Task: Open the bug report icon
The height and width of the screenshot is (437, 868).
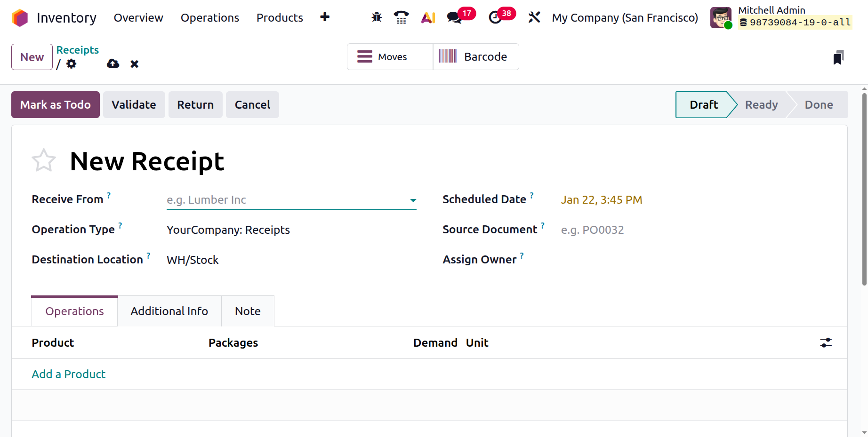Action: coord(376,17)
